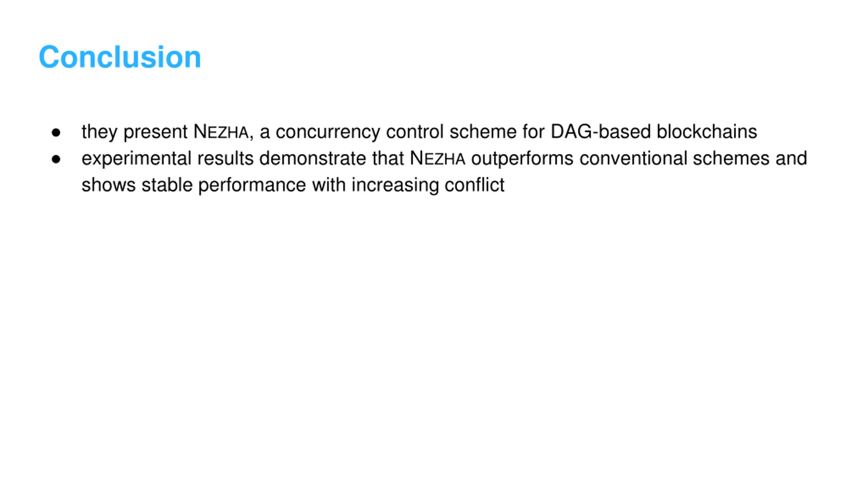Click the word concurrency
This screenshot has height=488, width=868.
[328, 132]
